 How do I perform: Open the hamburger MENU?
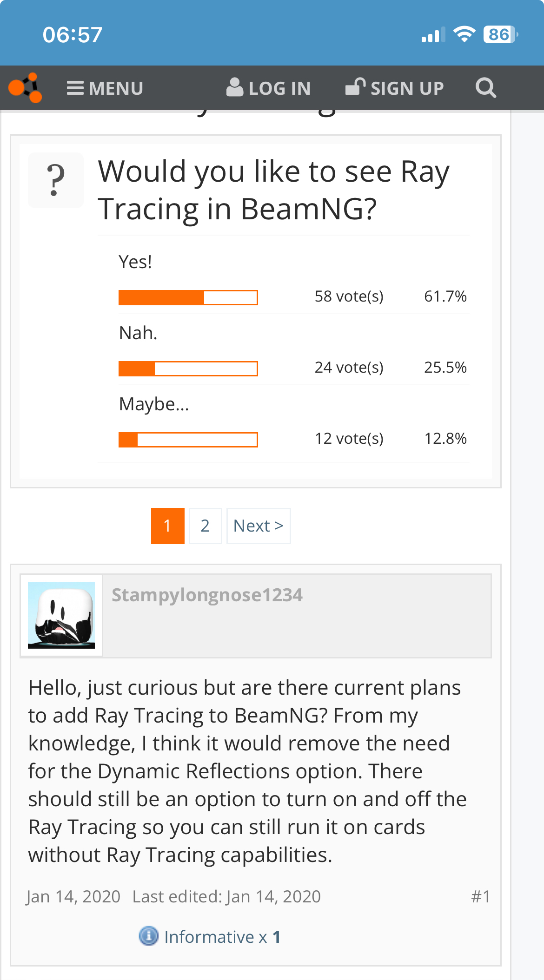105,88
